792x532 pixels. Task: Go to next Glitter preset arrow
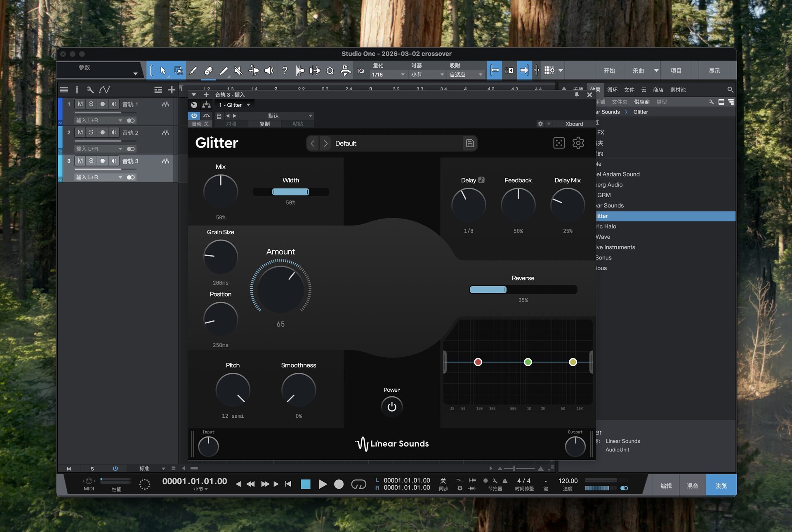[325, 143]
